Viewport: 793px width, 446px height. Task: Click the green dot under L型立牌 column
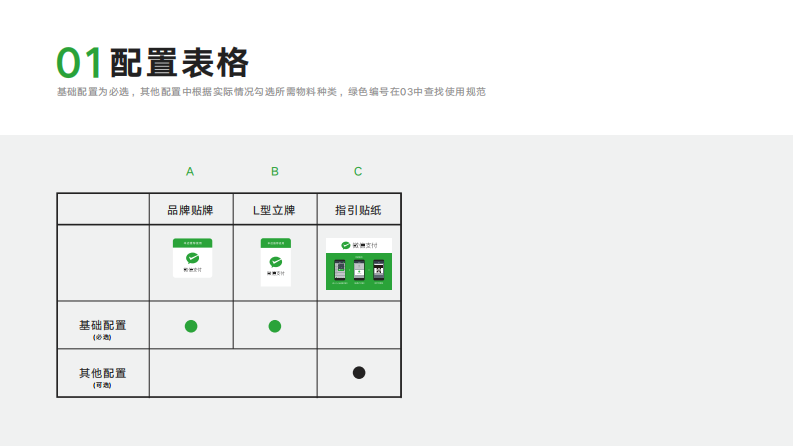[x=275, y=326]
